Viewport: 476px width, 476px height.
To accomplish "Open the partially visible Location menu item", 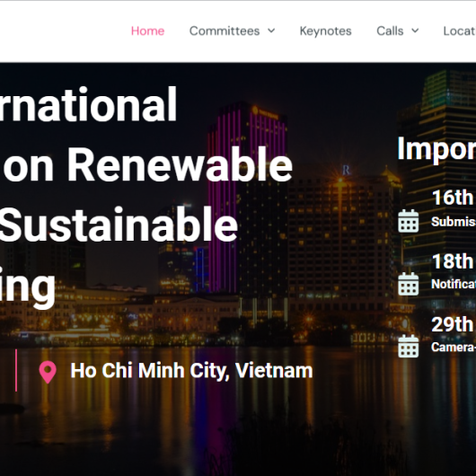I will [460, 31].
